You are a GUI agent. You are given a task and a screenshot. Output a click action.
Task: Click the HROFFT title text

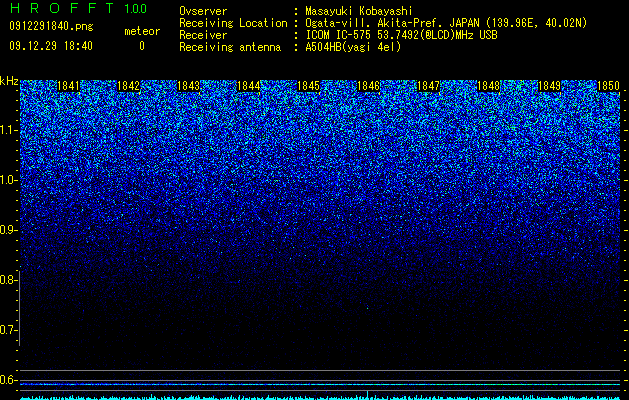click(62, 8)
